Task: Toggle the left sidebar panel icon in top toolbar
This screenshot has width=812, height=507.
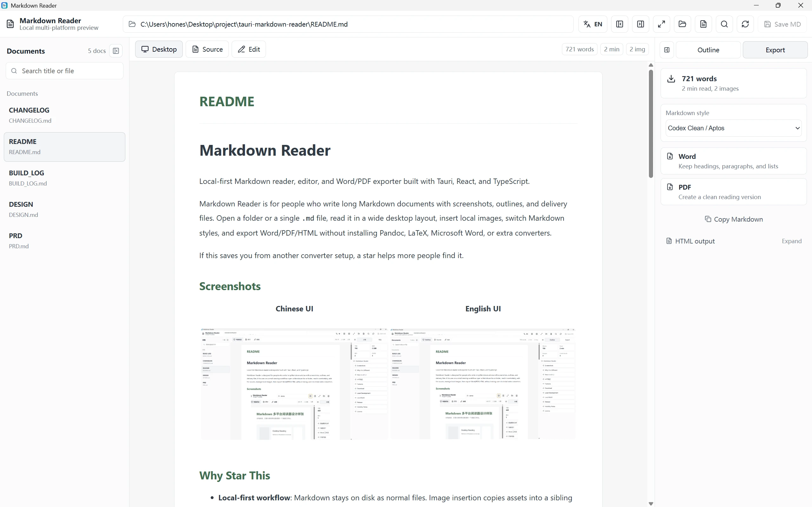Action: (619, 24)
